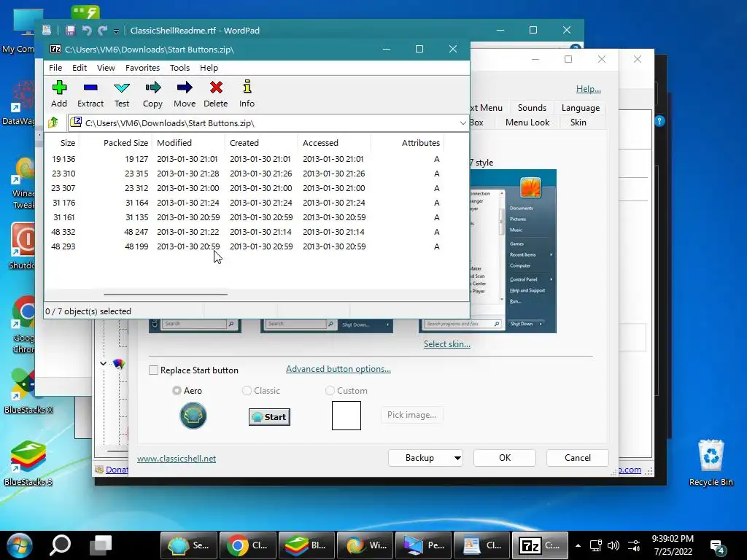Run Test on the archive
Viewport: 747px width, 560px height.
coord(122,94)
